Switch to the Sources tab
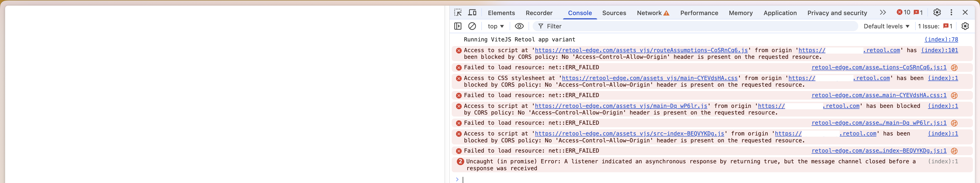980x183 pixels. [x=614, y=13]
